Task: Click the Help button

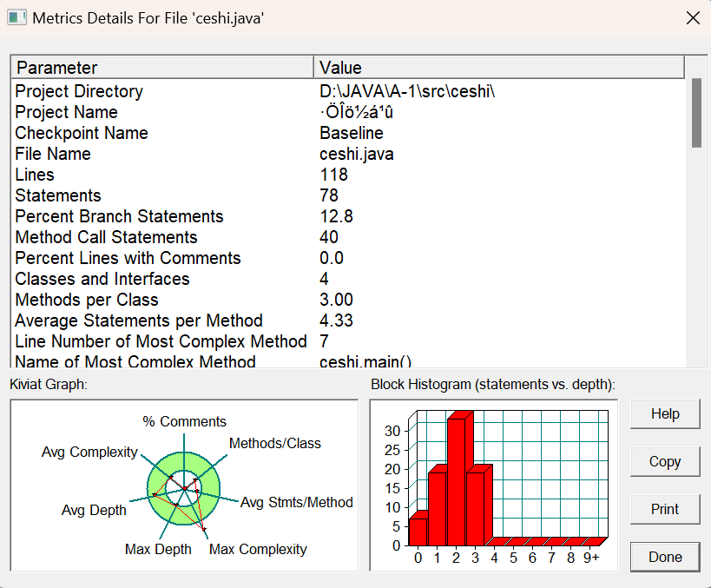Action: pyautogui.click(x=665, y=413)
